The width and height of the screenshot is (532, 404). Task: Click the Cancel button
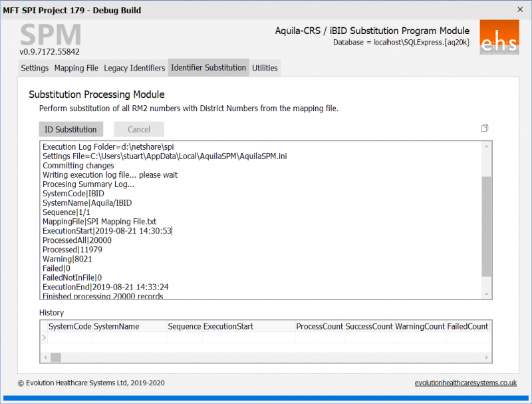coord(139,129)
